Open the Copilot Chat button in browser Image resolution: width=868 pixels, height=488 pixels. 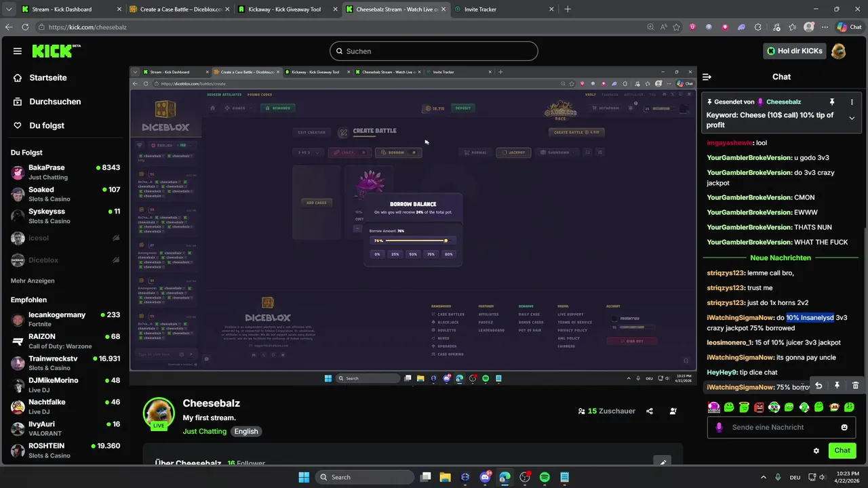pos(850,27)
